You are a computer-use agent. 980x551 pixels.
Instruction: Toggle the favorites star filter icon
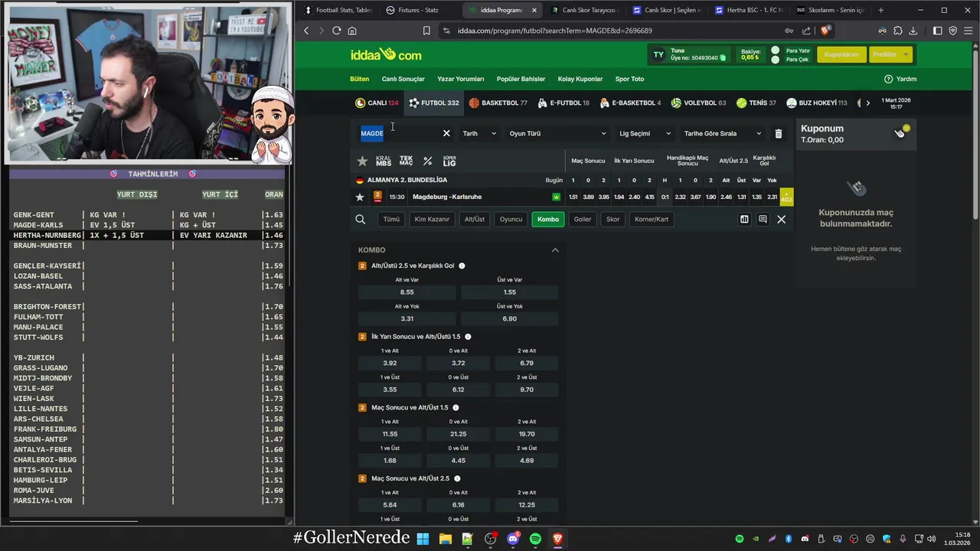tap(362, 161)
